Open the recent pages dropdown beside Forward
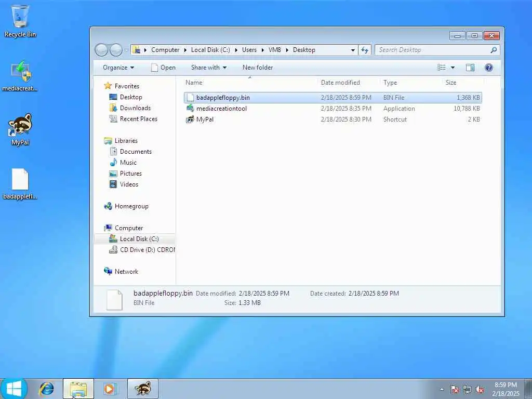The height and width of the screenshot is (399, 532). click(x=126, y=50)
